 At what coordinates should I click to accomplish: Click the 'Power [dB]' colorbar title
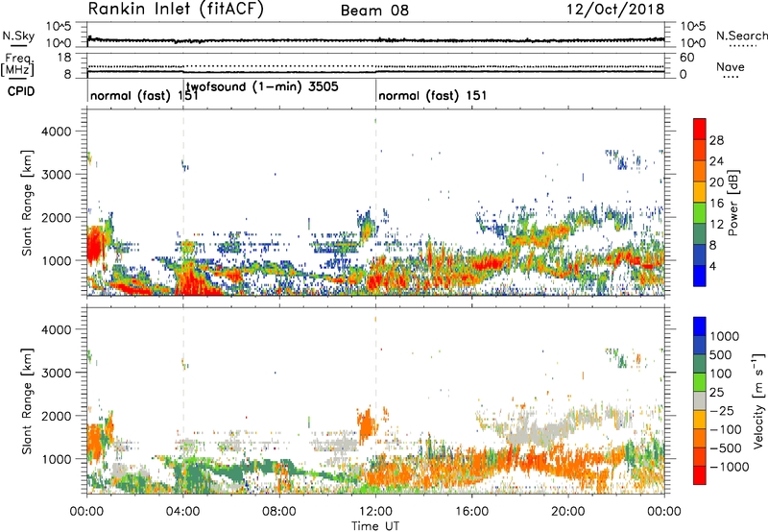pyautogui.click(x=732, y=203)
